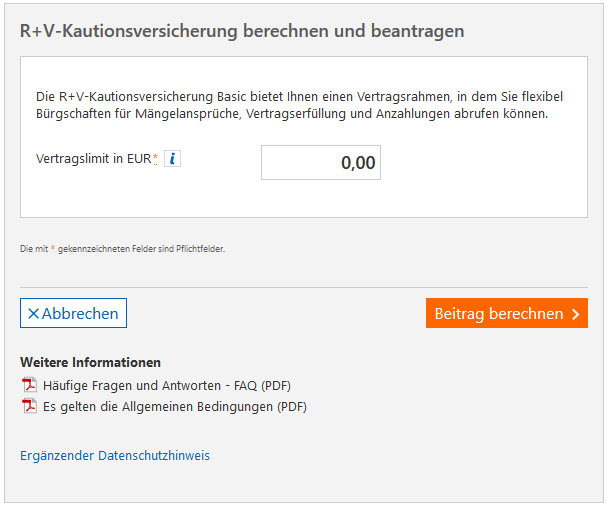Click the PDF icon next to FAQ
This screenshot has width=607, height=508.
point(29,385)
